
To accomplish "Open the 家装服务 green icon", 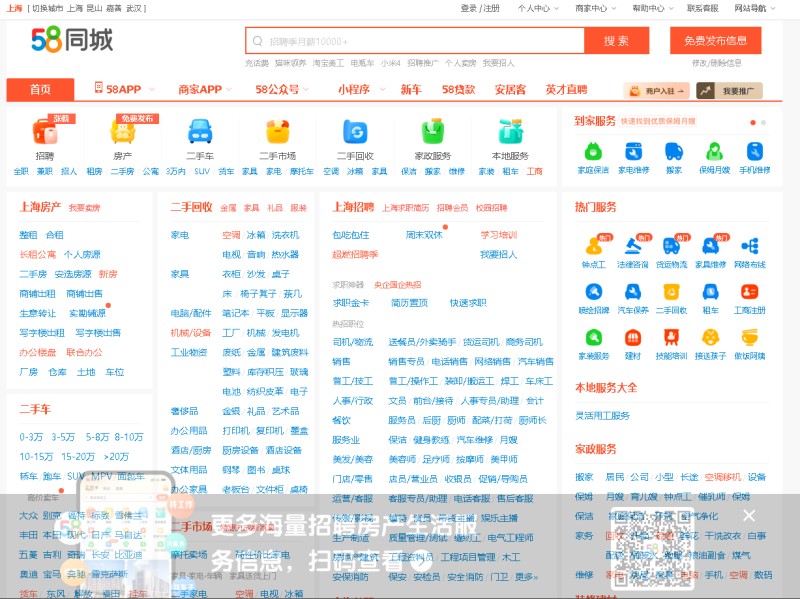I will tap(594, 338).
